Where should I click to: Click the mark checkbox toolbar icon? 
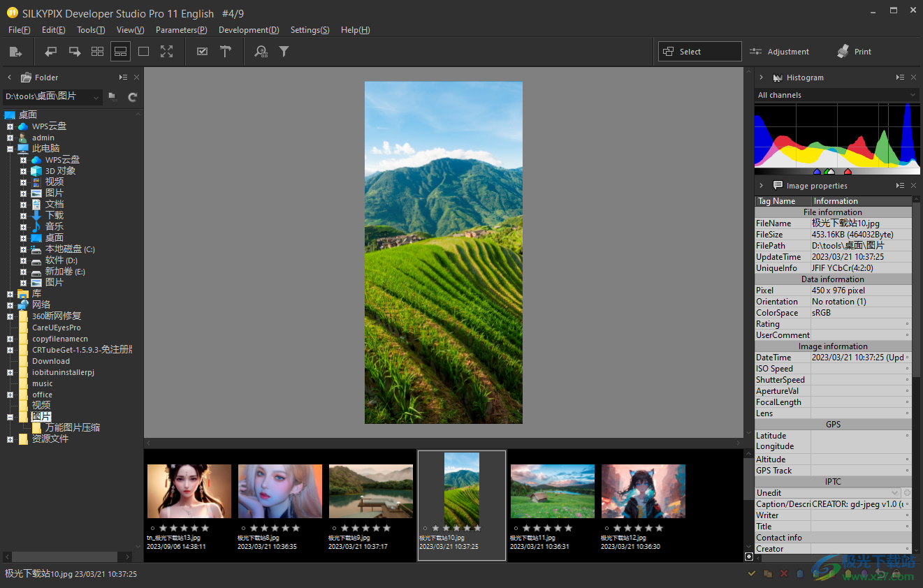pyautogui.click(x=202, y=51)
